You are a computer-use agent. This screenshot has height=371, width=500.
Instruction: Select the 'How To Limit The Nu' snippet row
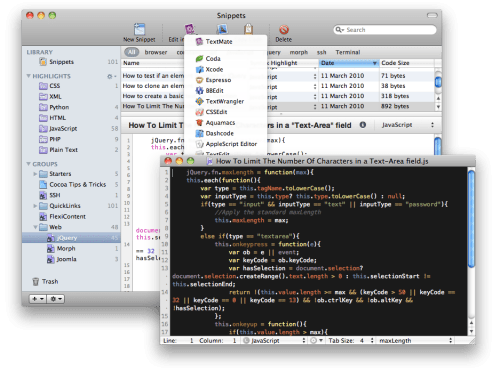pos(278,106)
